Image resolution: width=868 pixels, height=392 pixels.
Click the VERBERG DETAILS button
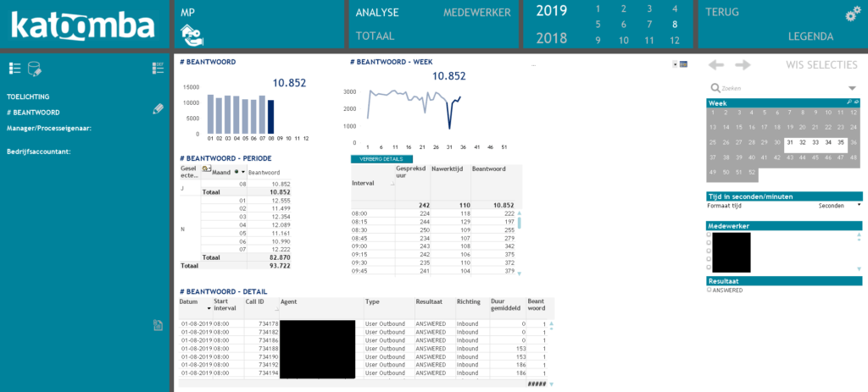(x=381, y=159)
